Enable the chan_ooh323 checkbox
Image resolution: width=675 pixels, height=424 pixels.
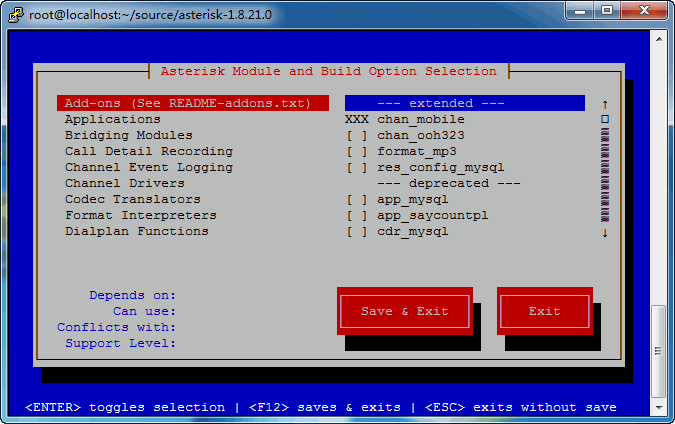tap(357, 136)
